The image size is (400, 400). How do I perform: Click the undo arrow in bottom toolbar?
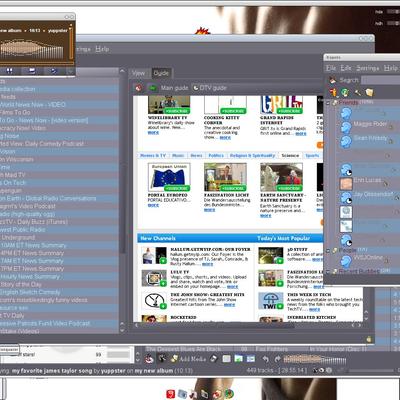point(265,359)
